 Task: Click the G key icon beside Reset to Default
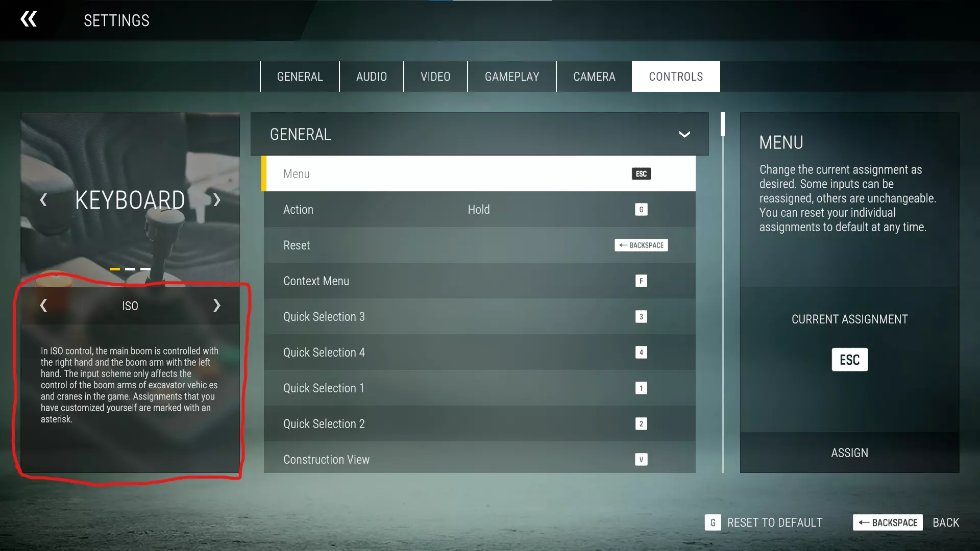point(713,522)
